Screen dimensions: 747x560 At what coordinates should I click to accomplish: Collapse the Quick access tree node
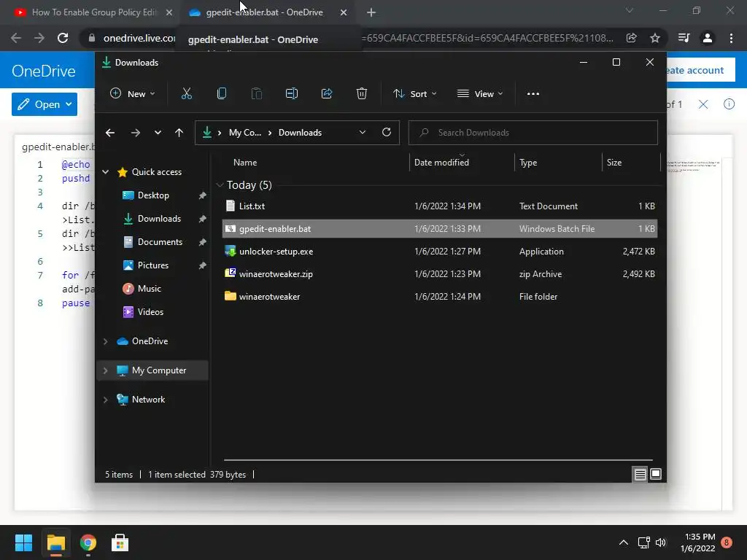[105, 172]
